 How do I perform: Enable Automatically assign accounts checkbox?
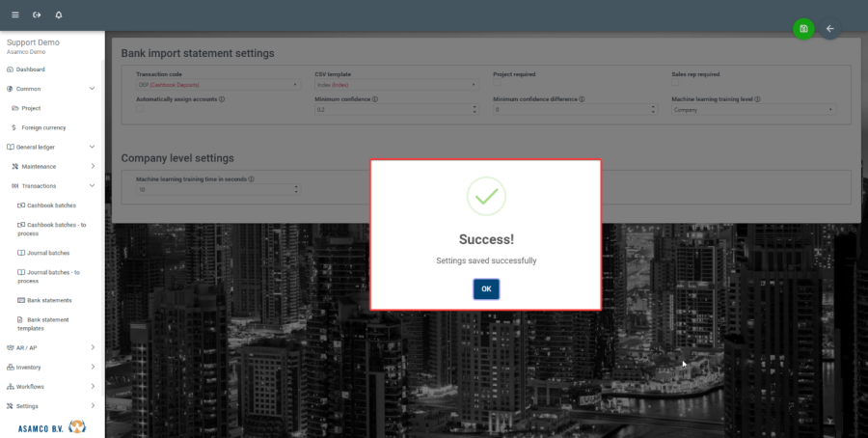point(141,109)
